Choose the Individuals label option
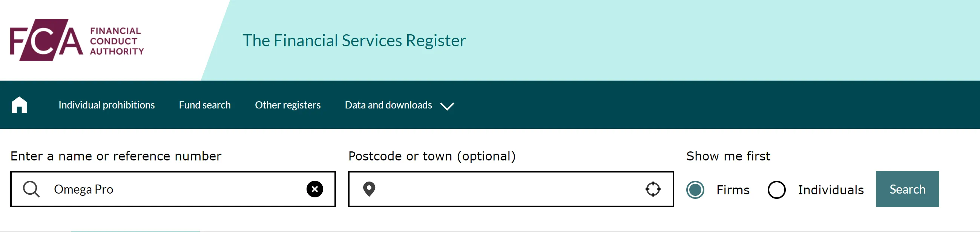This screenshot has width=980, height=232. click(x=830, y=190)
